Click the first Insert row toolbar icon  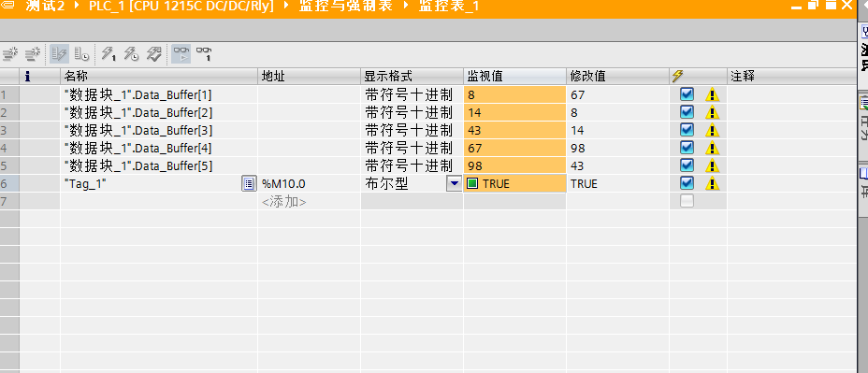pyautogui.click(x=10, y=53)
